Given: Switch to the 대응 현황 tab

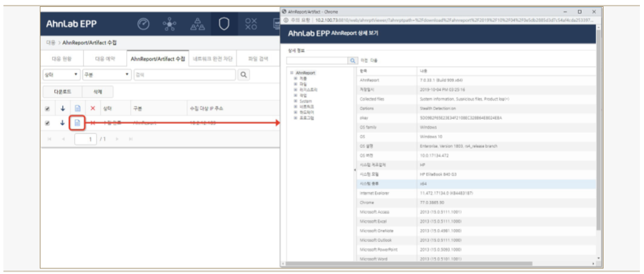Looking at the screenshot, I should pos(62,59).
